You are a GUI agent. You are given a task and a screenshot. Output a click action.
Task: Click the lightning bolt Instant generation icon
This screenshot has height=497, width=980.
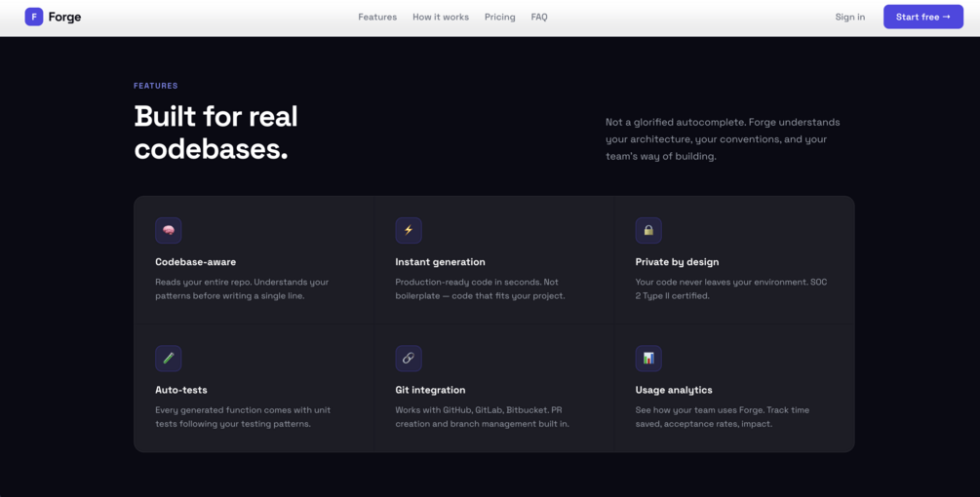click(409, 230)
